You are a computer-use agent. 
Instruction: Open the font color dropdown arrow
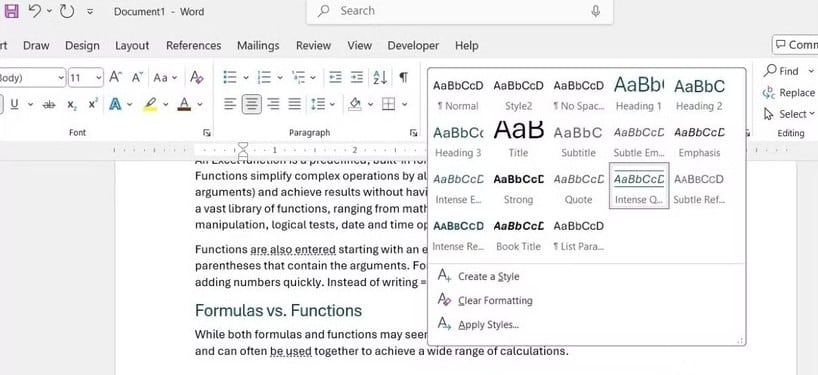click(200, 105)
